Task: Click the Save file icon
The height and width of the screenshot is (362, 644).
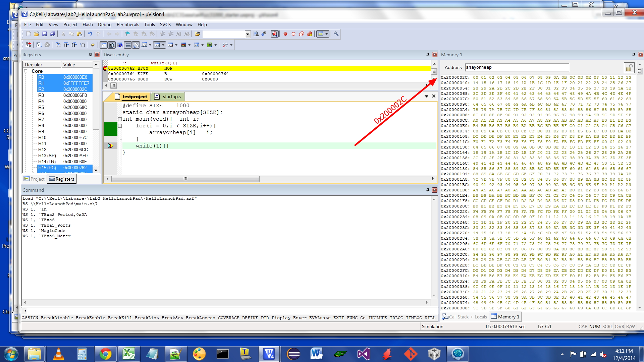Action: [x=45, y=34]
